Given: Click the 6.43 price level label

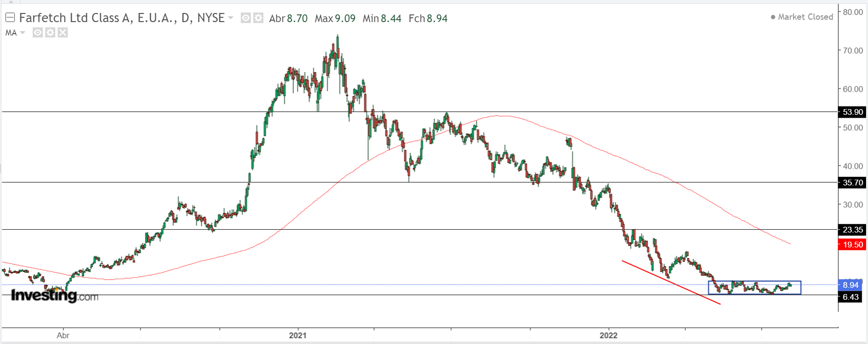Looking at the screenshot, I should point(851,297).
